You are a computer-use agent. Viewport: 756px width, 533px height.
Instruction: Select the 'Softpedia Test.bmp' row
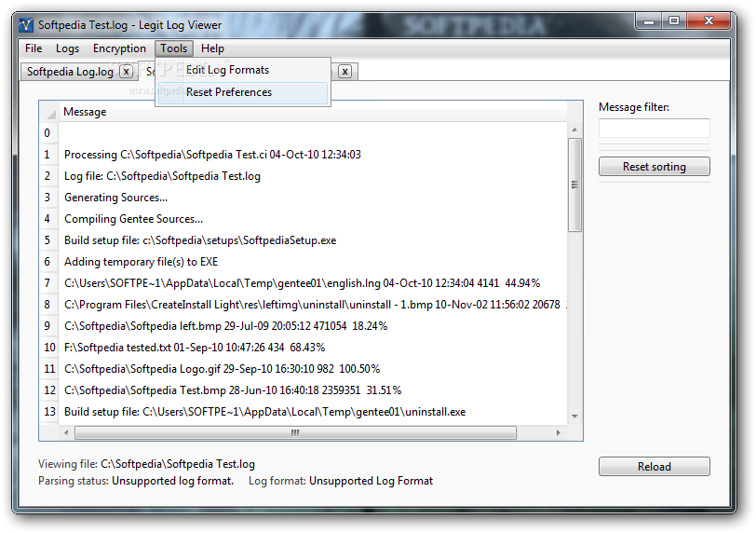(x=313, y=390)
